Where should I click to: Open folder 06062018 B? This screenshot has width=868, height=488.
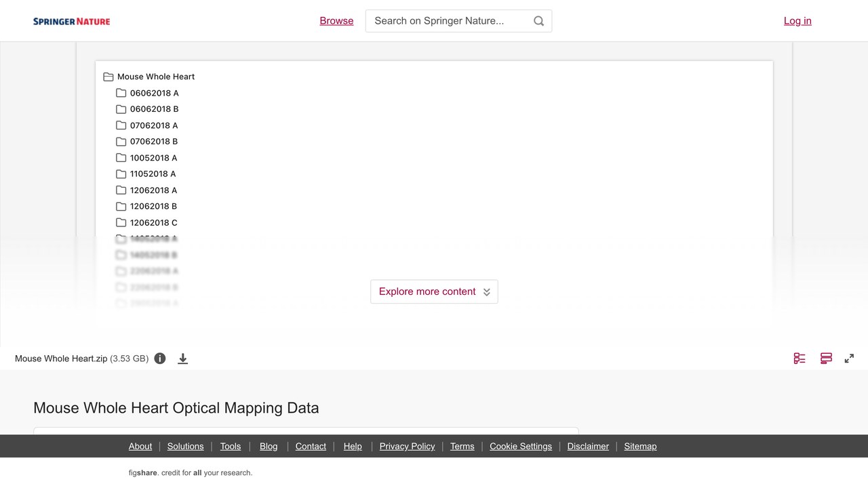point(147,109)
